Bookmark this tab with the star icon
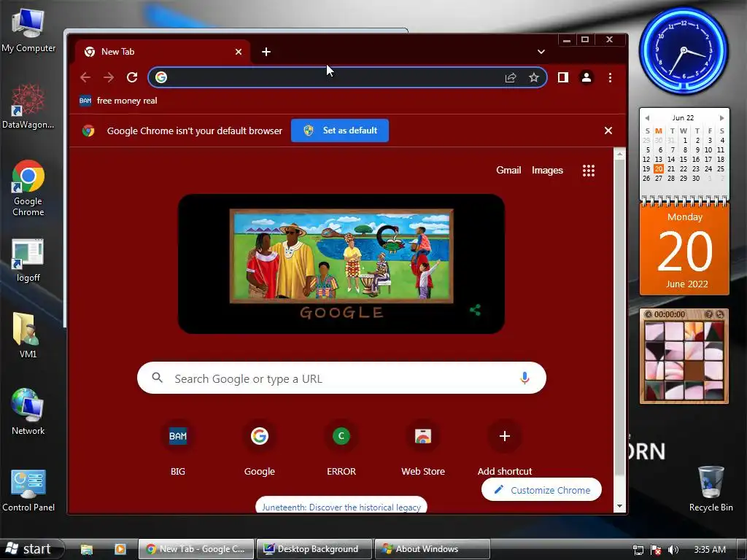The width and height of the screenshot is (747, 560). click(x=533, y=77)
